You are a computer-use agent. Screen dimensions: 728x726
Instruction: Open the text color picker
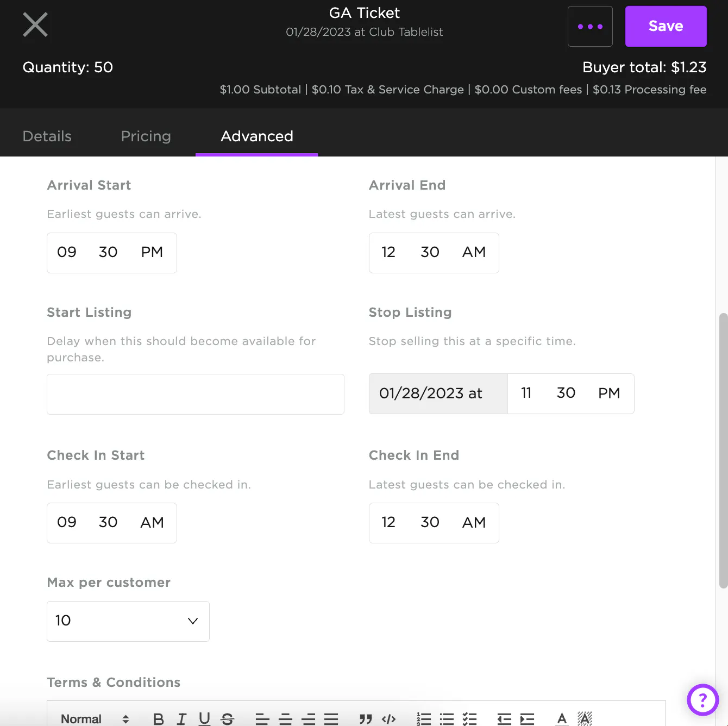point(562,719)
